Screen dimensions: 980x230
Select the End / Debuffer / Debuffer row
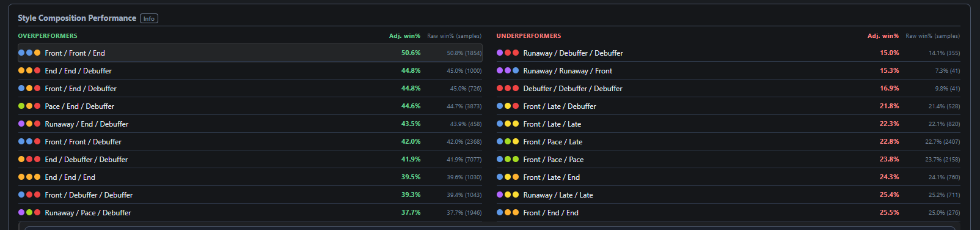pos(250,160)
